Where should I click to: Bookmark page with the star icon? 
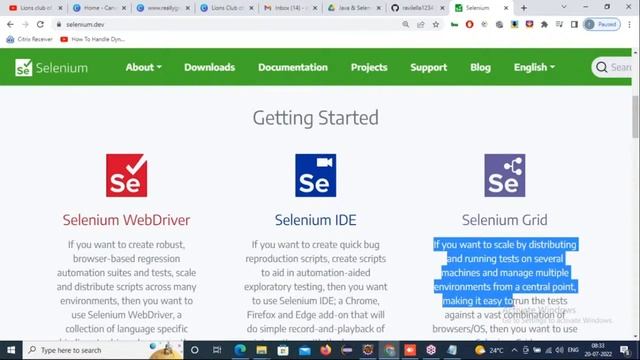click(436, 24)
